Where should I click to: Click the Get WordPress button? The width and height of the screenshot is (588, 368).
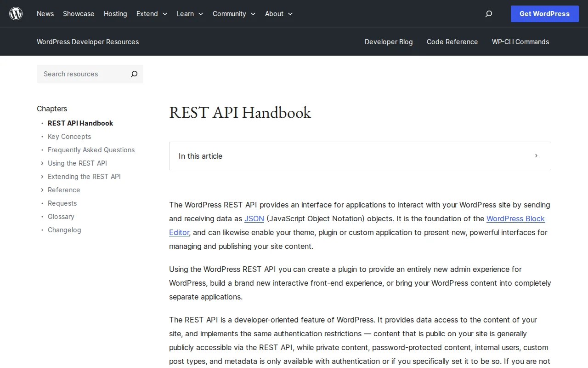544,14
